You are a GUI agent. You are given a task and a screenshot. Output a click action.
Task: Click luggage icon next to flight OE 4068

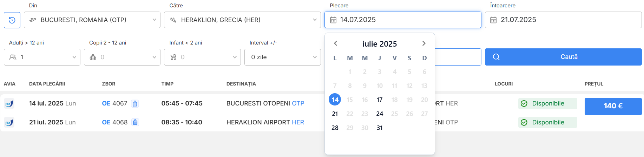[135, 122]
